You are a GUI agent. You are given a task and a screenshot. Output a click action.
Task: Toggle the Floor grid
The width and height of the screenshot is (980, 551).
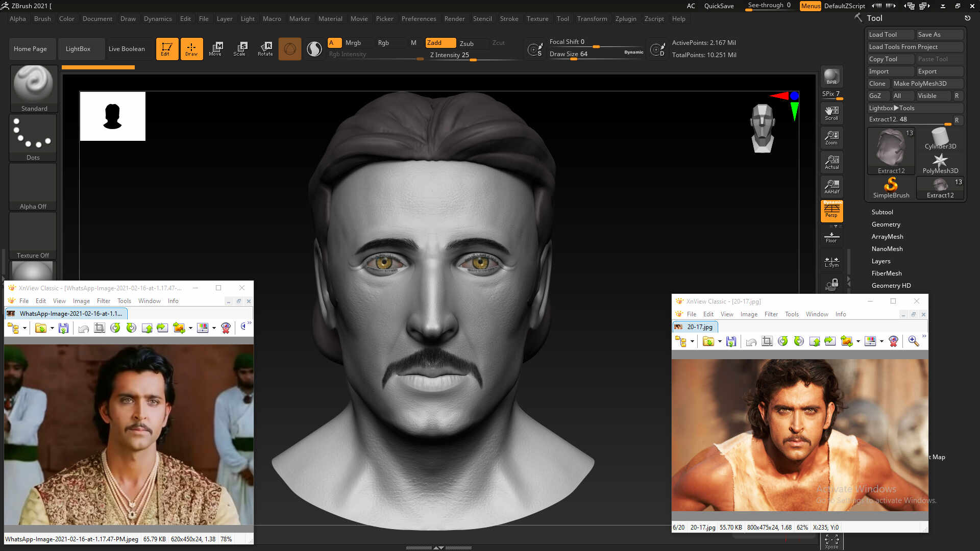pyautogui.click(x=831, y=237)
